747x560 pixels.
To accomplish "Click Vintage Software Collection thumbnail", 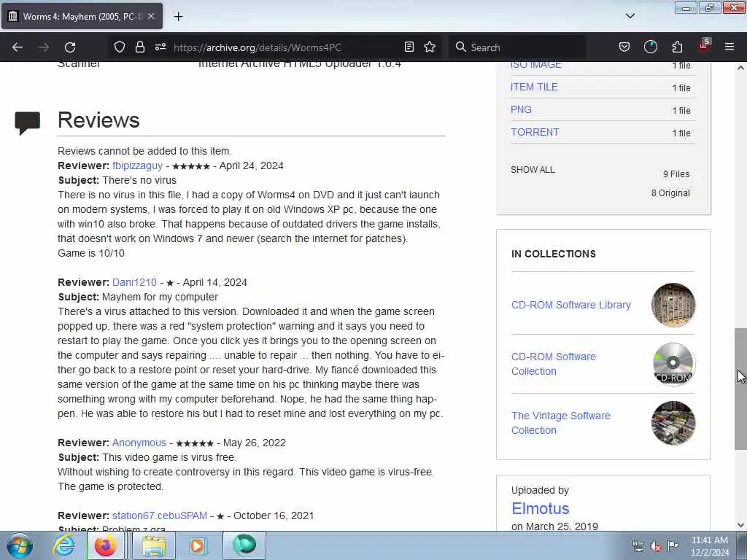I will tap(673, 423).
